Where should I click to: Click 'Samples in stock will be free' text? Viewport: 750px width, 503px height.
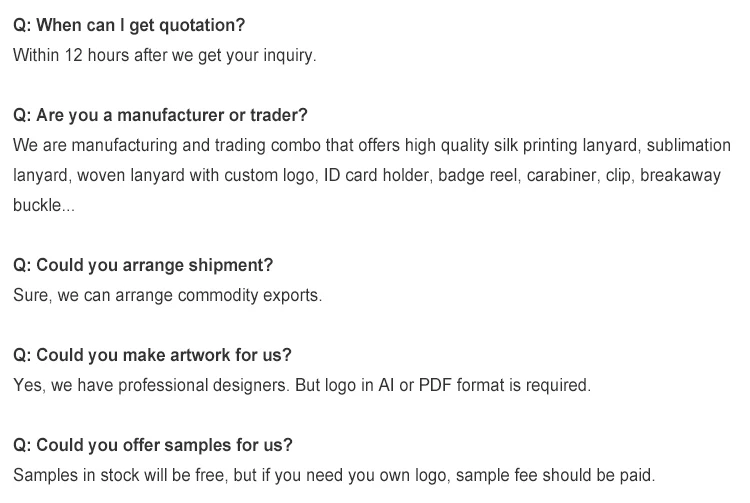[121, 475]
